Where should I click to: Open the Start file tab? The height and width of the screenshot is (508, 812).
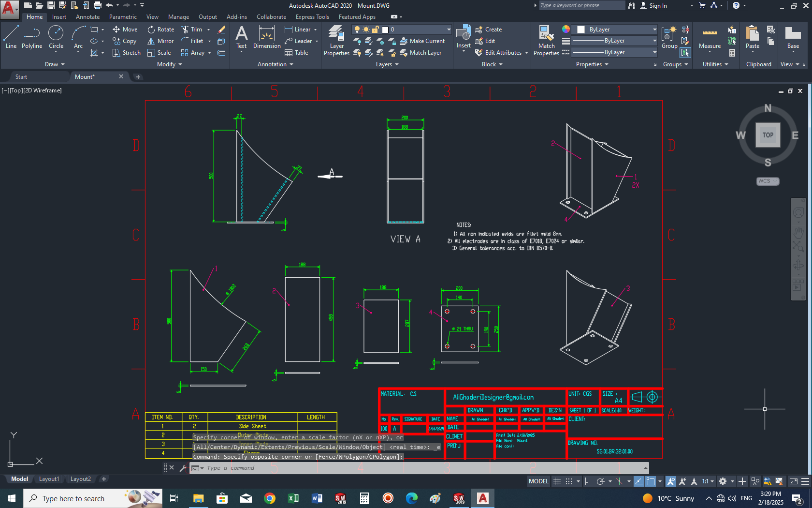[x=21, y=77]
